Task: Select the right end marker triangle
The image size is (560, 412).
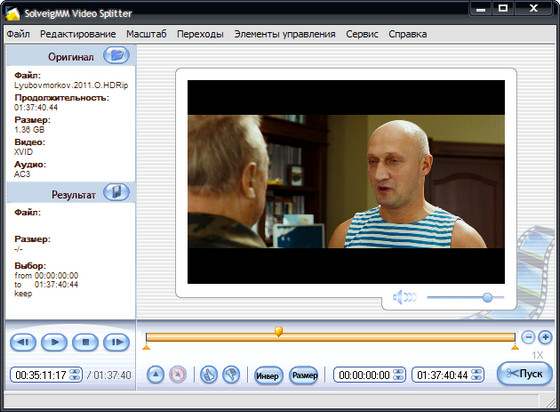Action: pos(515,347)
